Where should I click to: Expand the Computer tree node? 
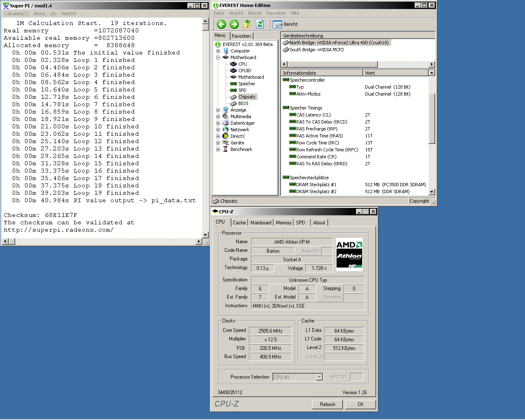coord(218,51)
